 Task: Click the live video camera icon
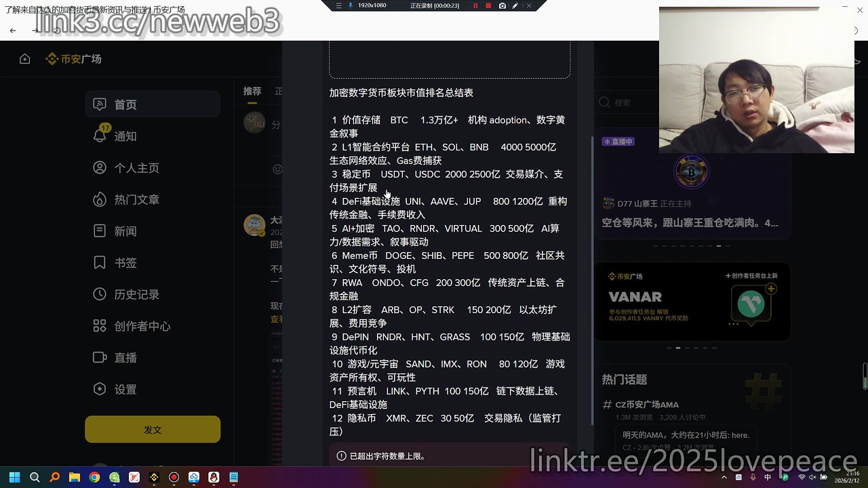[100, 358]
